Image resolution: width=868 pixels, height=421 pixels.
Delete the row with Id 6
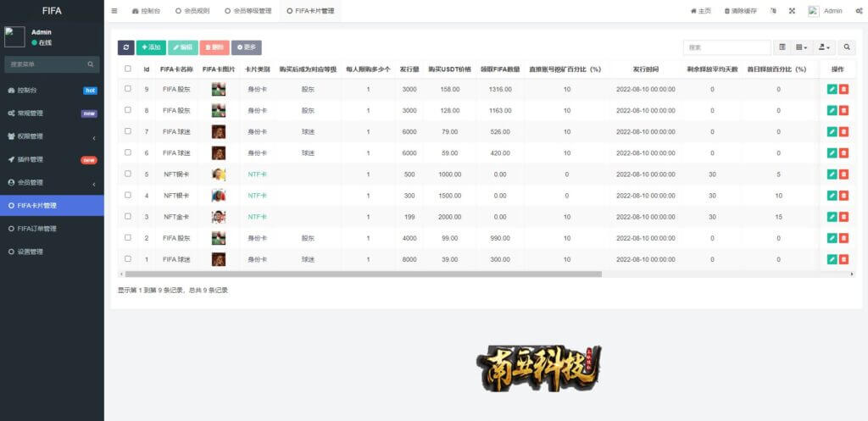(x=843, y=152)
